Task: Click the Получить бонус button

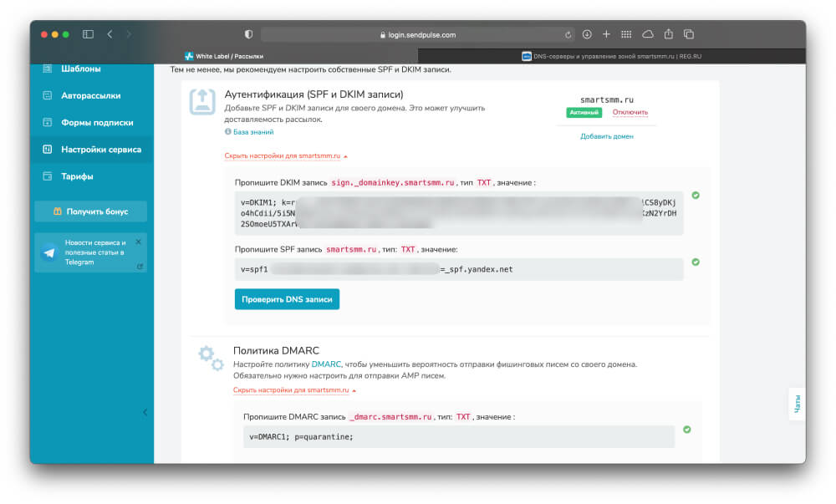Action: tap(90, 211)
